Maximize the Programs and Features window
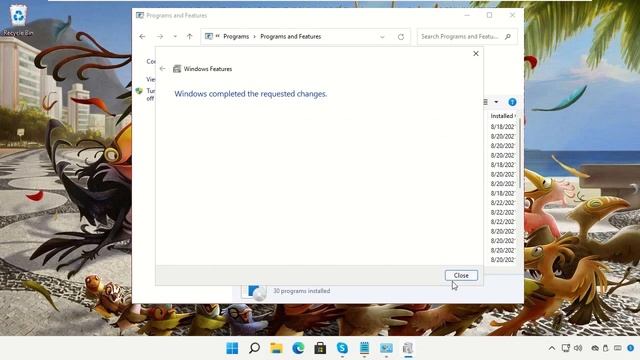640x360 pixels. pos(489,15)
